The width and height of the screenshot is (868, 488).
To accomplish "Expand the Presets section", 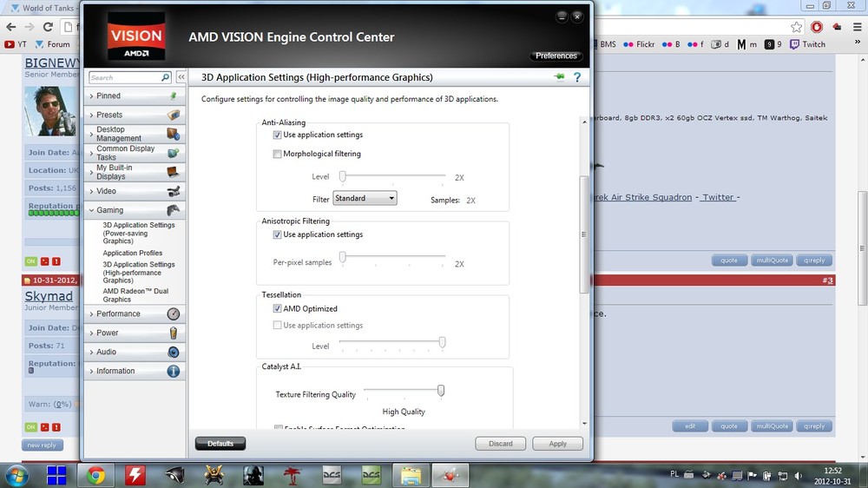I will pyautogui.click(x=91, y=115).
